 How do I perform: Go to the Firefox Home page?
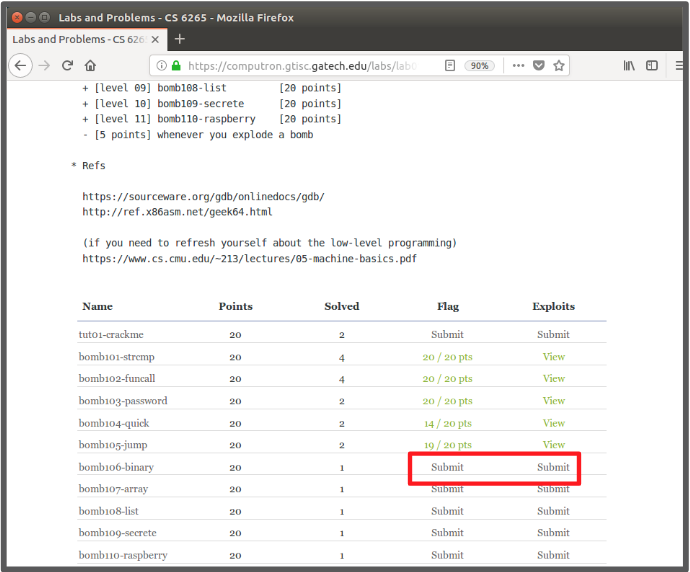point(90,66)
